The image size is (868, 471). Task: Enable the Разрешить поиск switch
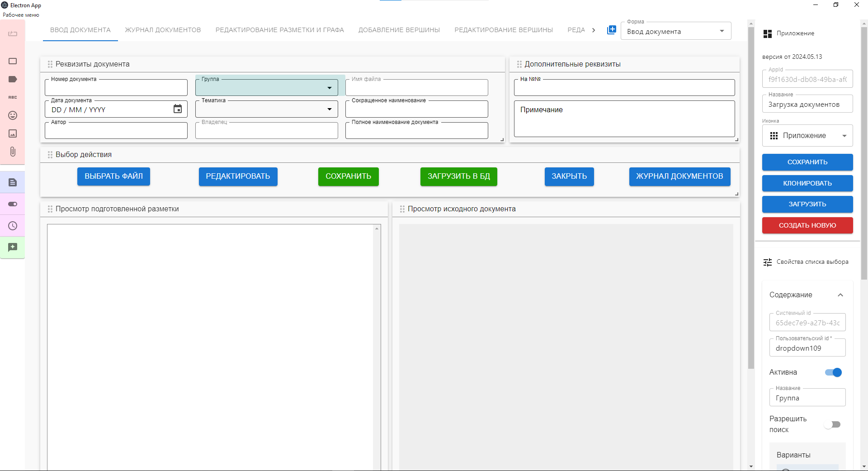pyautogui.click(x=832, y=424)
